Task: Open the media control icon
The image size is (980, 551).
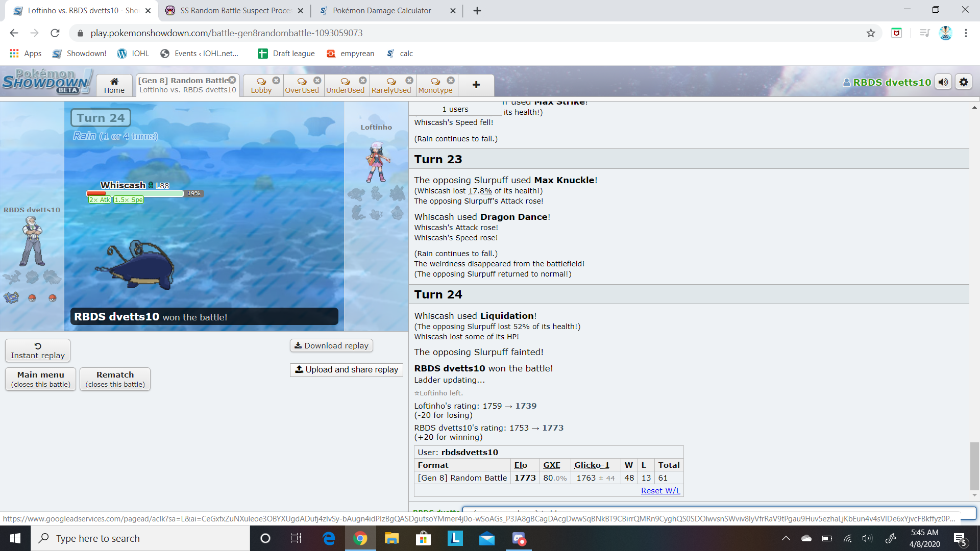Action: (x=924, y=33)
